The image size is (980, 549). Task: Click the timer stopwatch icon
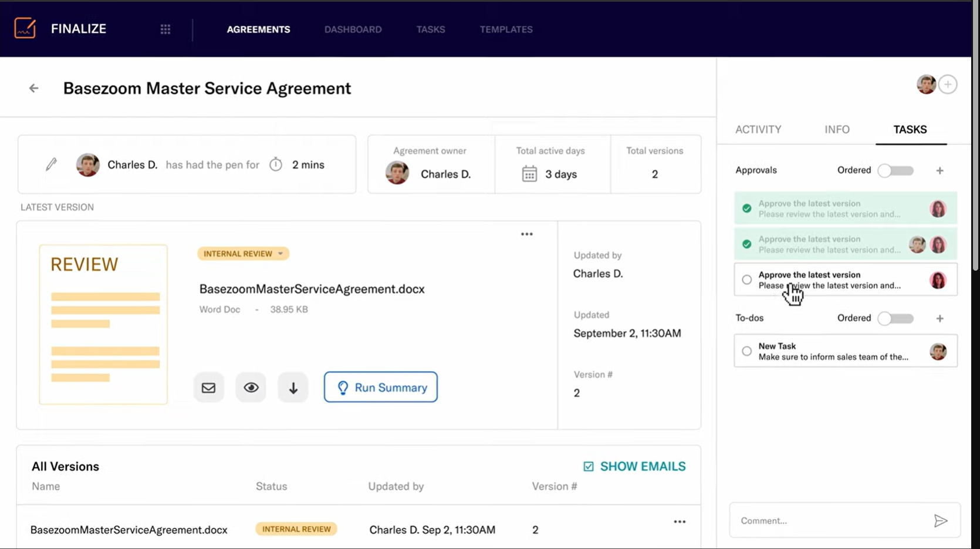(x=276, y=164)
